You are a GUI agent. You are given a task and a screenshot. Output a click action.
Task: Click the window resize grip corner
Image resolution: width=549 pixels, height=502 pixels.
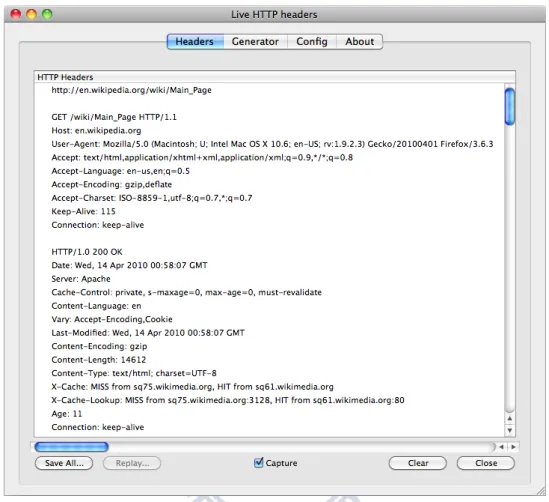[541, 491]
